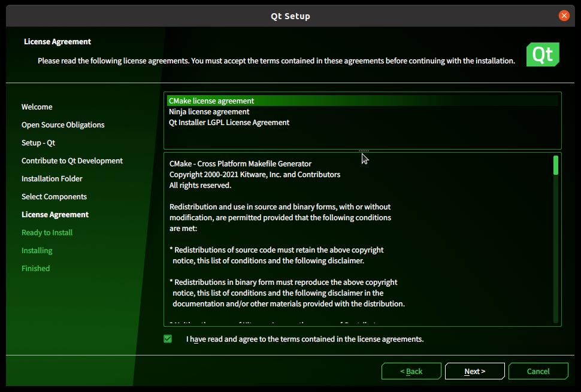Click the Qt logo icon

(543, 54)
